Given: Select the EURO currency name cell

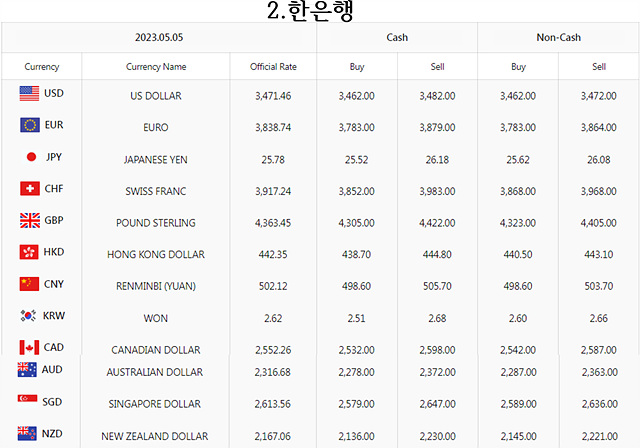Looking at the screenshot, I should [x=156, y=127].
